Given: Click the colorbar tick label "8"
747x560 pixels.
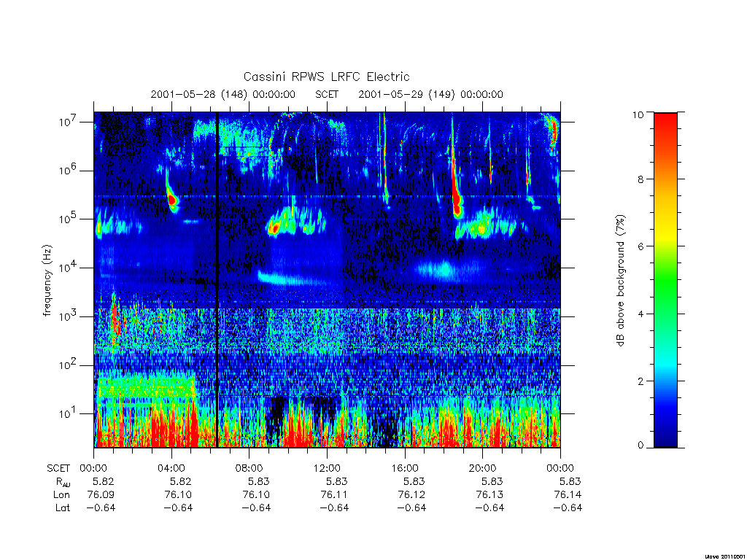Looking at the screenshot, I should click(640, 179).
